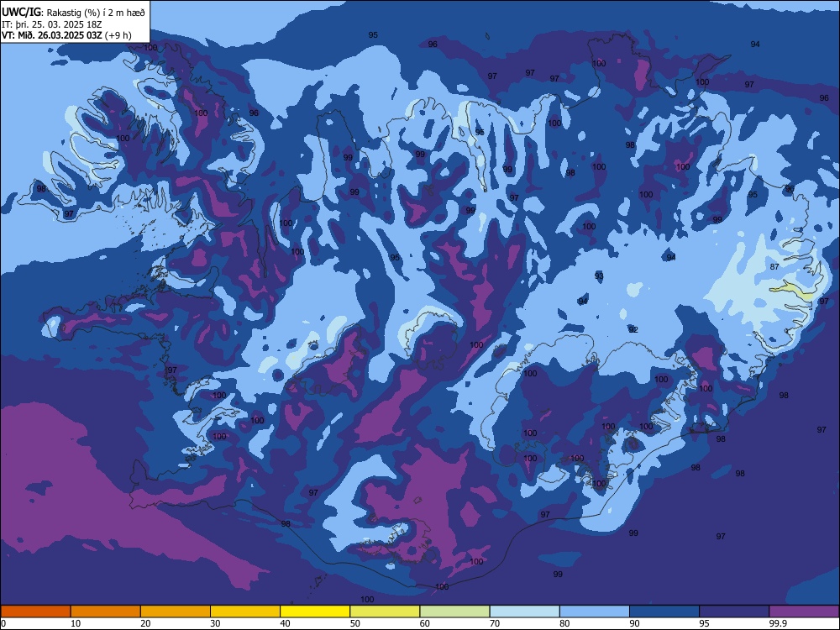Screen dimensions: 840x630
Task: Click the "90" legend scale label
Action: pos(634,623)
